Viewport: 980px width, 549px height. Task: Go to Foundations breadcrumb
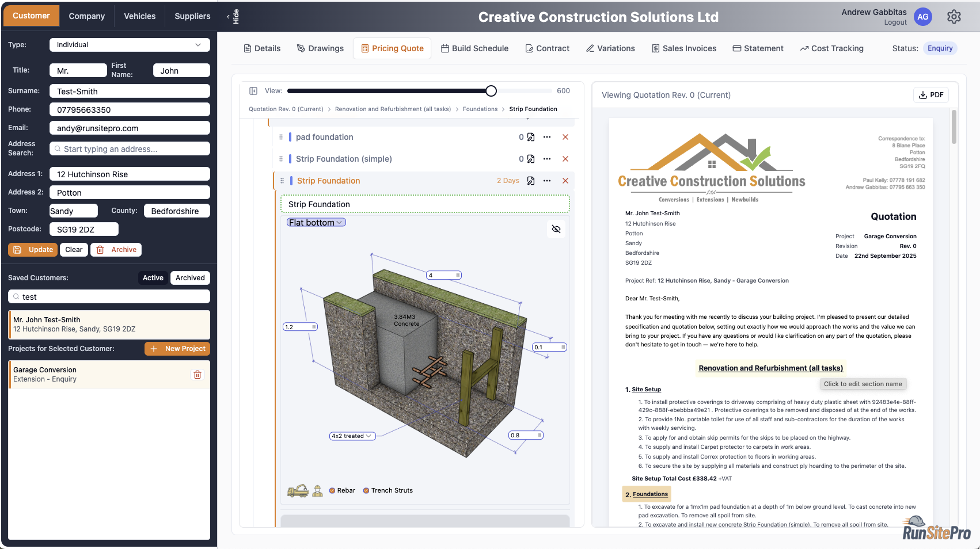pos(480,109)
